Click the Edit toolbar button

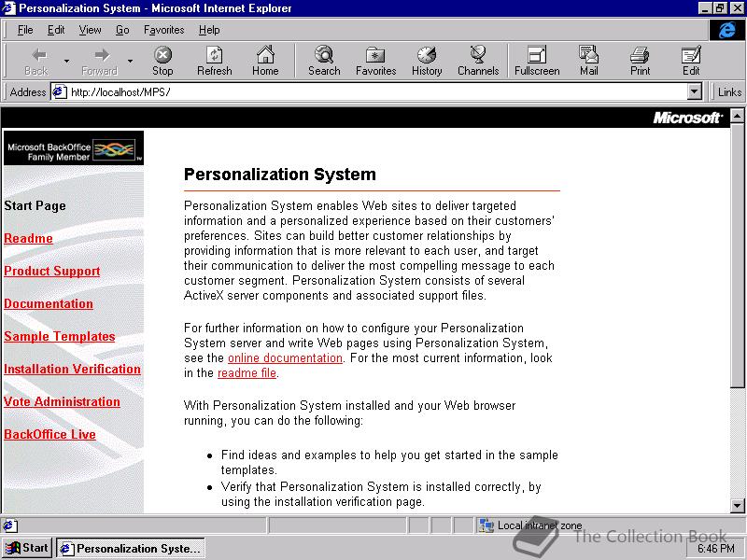[691, 61]
